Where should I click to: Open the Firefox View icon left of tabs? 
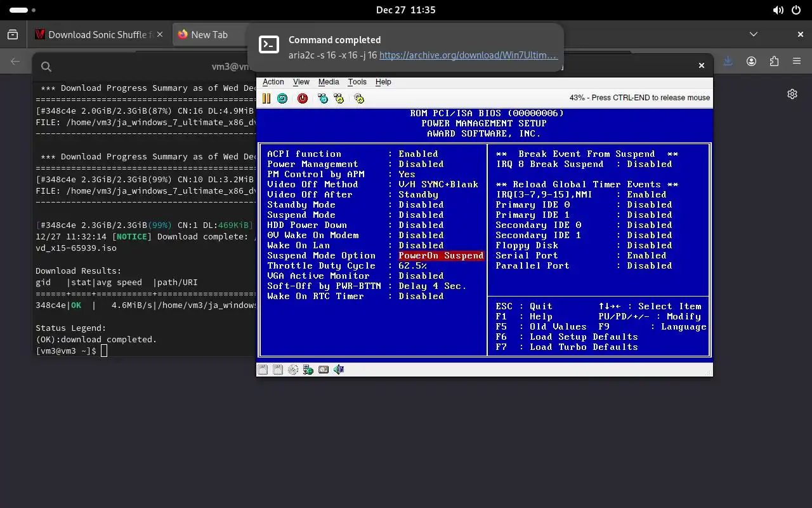coord(13,35)
